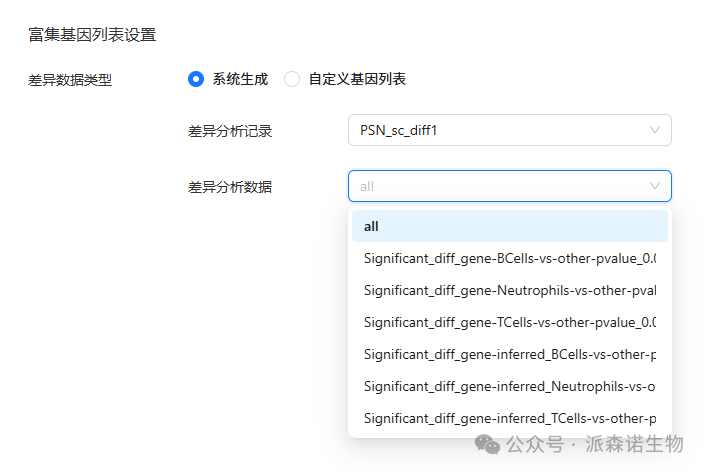The width and height of the screenshot is (706, 472).
Task: Select Significant_diff_gene-BCells-vs-other option
Action: [x=509, y=258]
